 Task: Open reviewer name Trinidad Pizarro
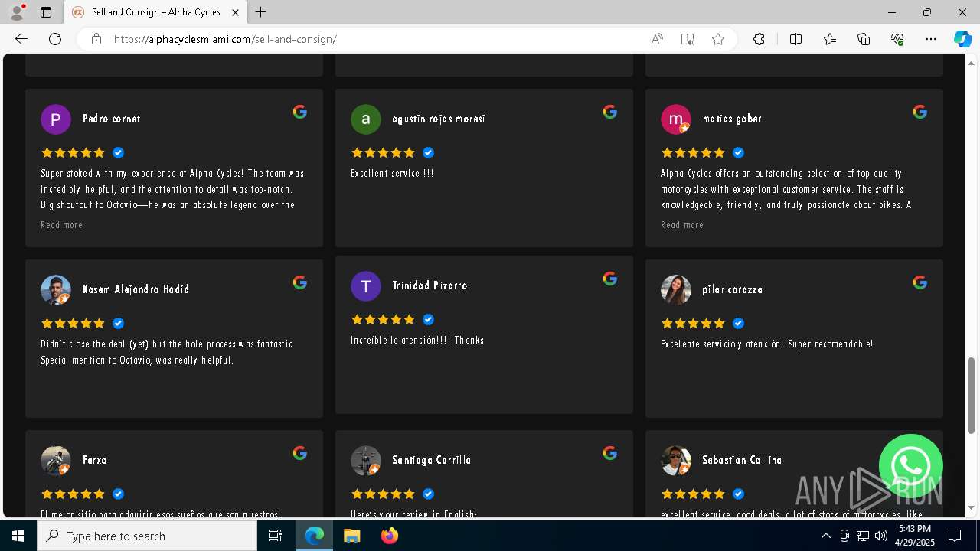pyautogui.click(x=430, y=285)
